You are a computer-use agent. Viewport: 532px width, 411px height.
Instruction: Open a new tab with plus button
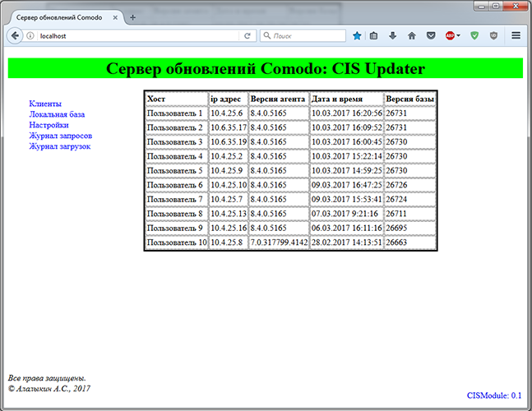point(132,17)
